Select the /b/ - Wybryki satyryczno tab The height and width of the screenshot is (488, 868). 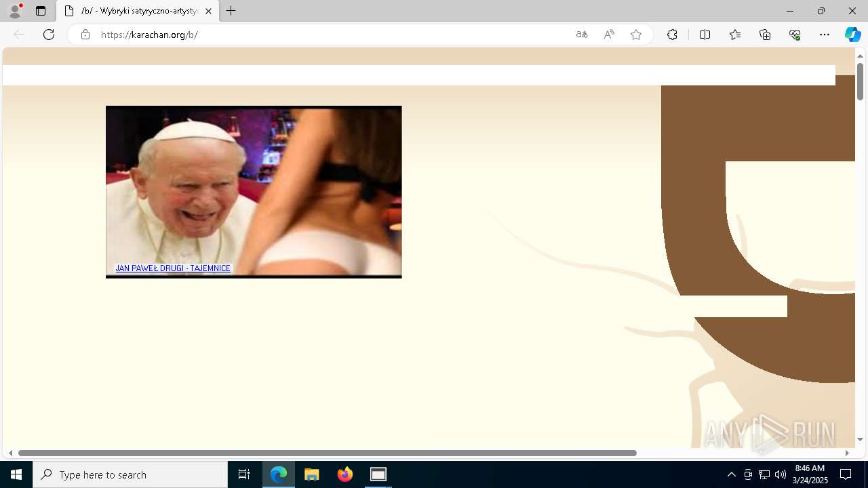138,11
